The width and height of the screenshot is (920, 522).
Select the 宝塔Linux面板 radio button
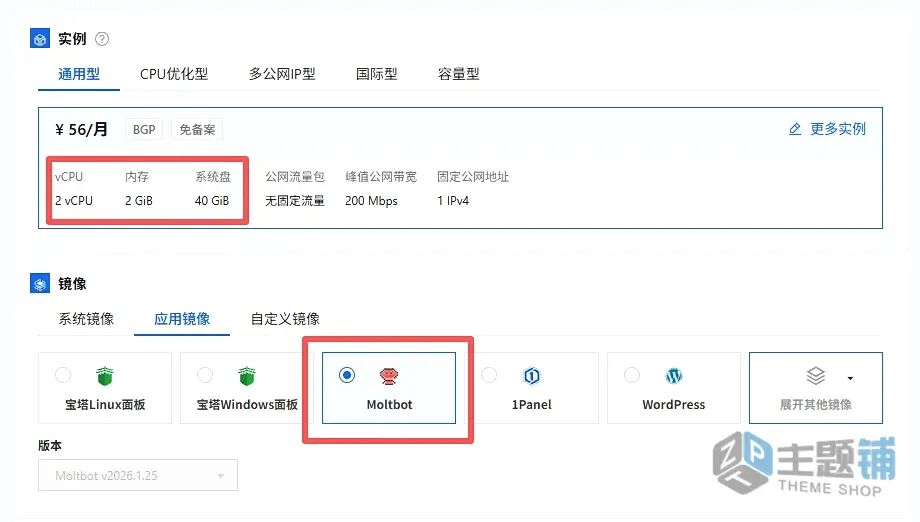(63, 375)
